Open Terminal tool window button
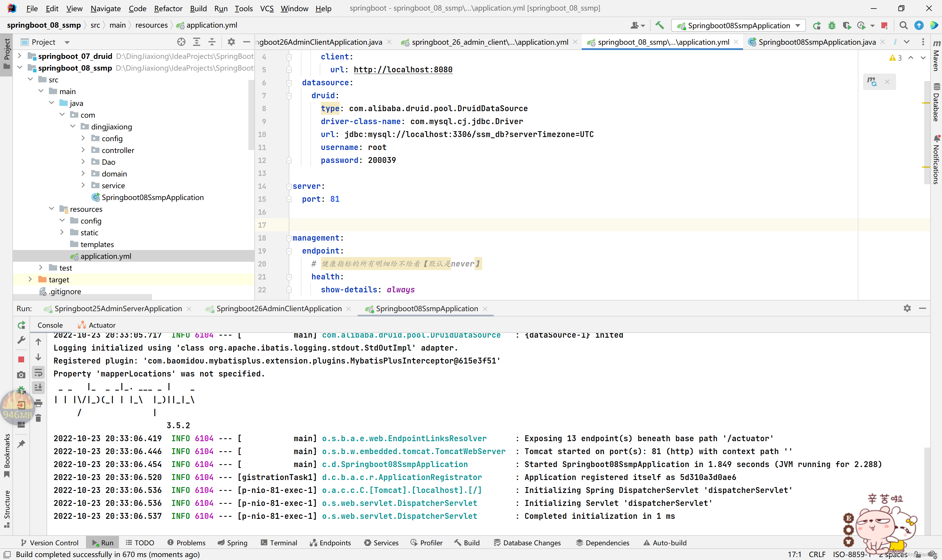 (279, 543)
